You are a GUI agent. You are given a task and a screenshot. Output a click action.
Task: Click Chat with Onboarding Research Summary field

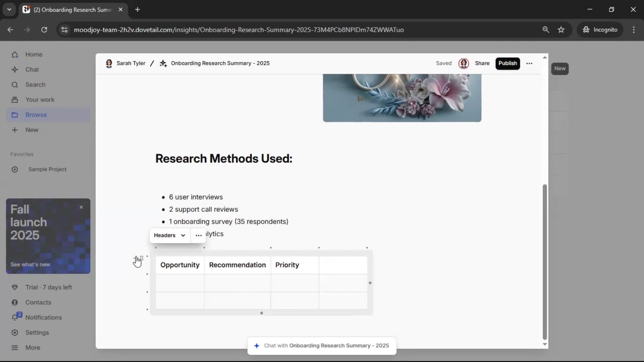tap(322, 346)
